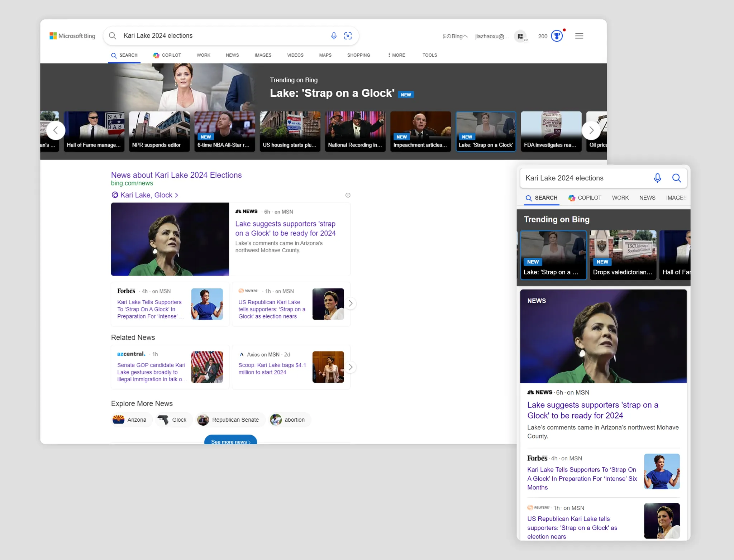Click the microphone icon in the mobile search bar
734x560 pixels.
[x=657, y=178]
